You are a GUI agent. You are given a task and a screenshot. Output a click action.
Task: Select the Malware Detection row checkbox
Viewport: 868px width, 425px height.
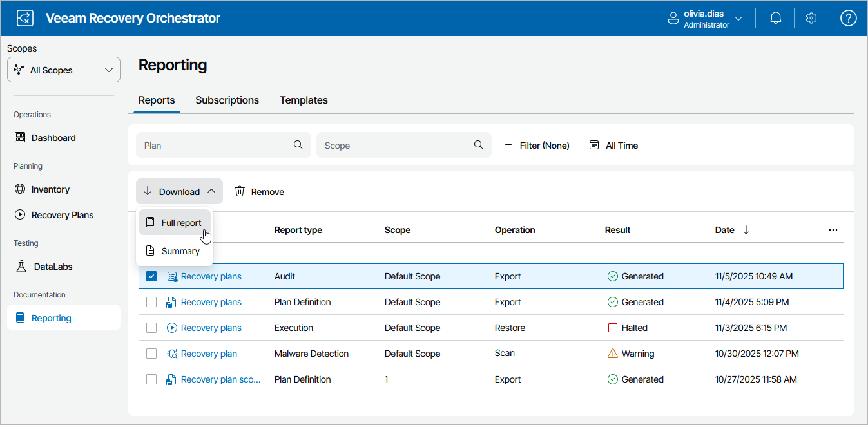151,354
